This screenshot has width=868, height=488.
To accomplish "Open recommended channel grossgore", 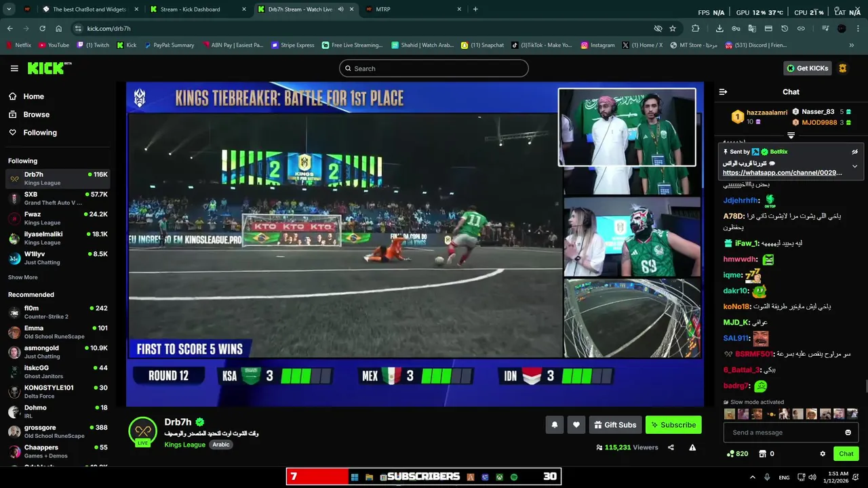I will [x=58, y=431].
